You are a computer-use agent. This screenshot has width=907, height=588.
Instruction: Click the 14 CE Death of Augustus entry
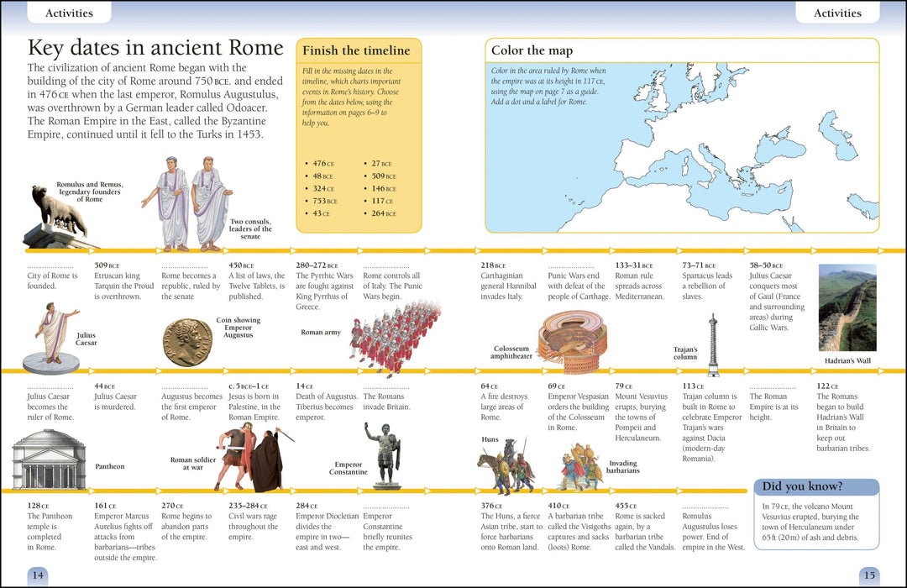(x=327, y=402)
